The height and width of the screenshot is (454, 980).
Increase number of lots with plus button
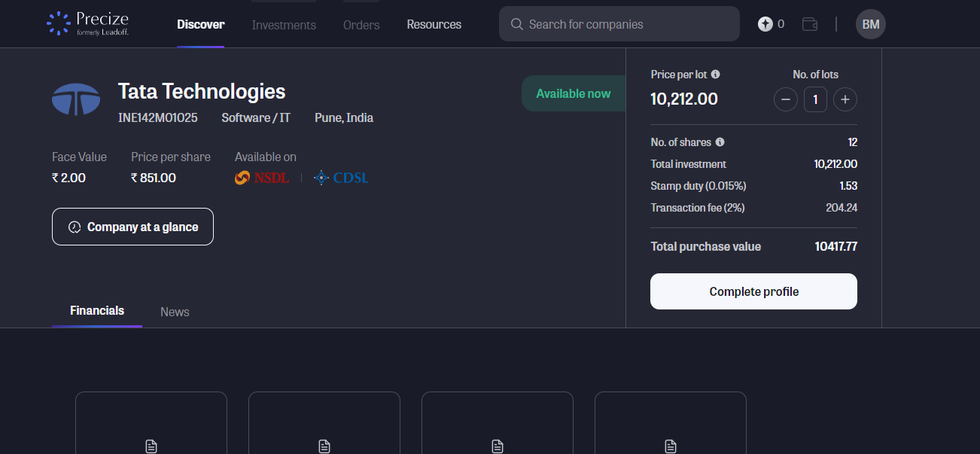tap(845, 99)
